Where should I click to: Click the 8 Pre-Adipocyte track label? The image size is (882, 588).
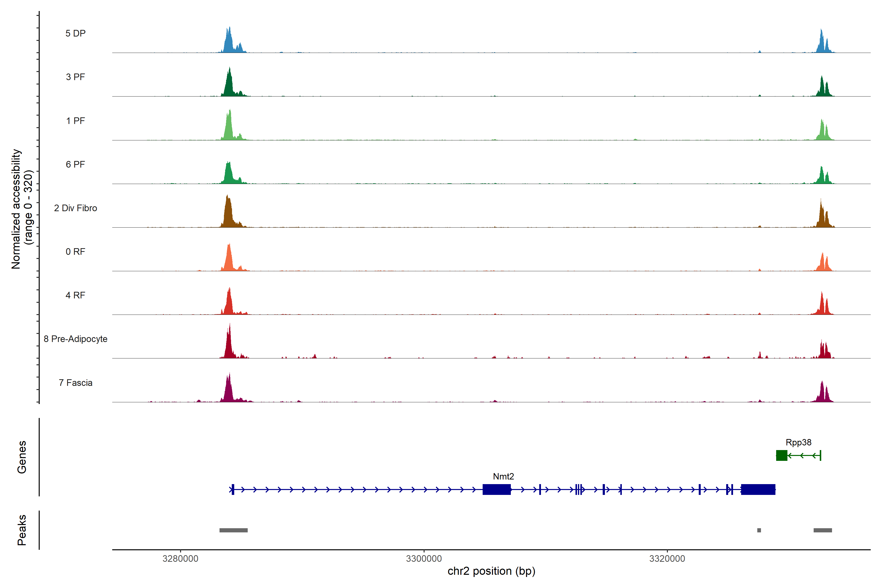click(x=75, y=339)
